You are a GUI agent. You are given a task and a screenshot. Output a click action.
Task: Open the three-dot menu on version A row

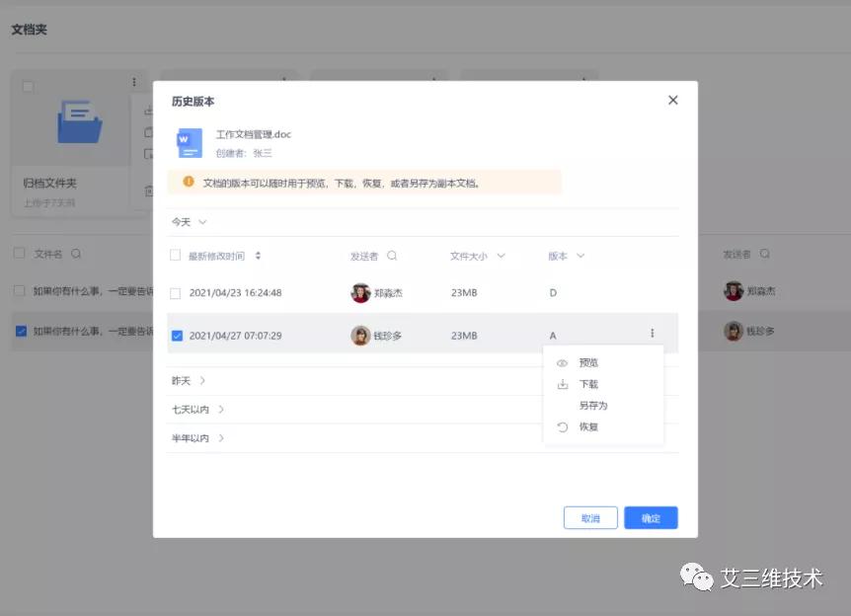click(x=652, y=334)
